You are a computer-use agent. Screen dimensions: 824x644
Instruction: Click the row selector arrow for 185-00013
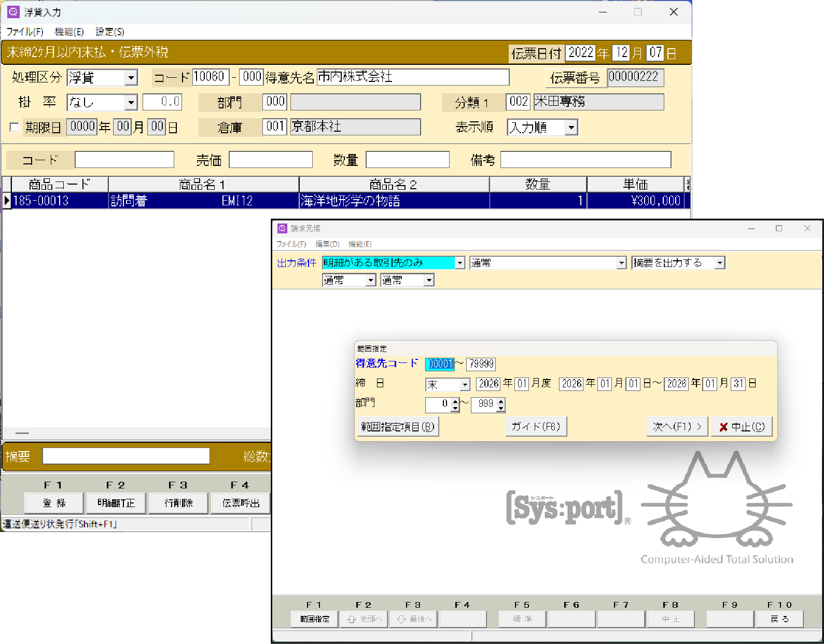[x=7, y=201]
